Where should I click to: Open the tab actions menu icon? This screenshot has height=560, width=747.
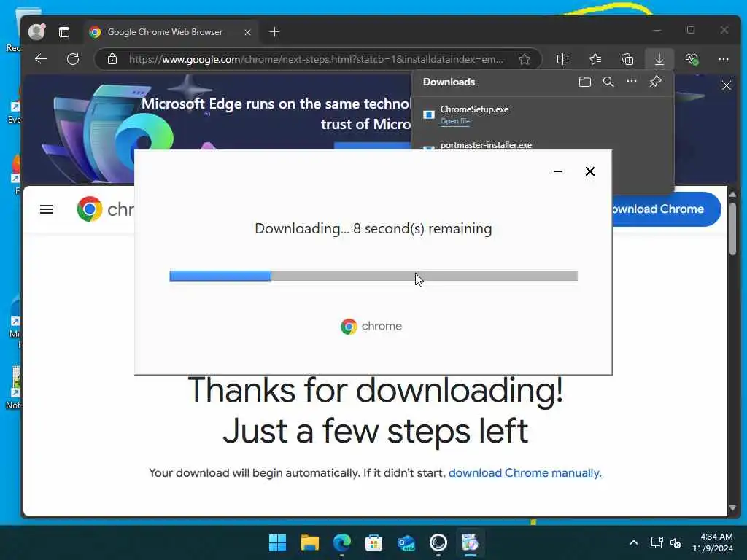64,32
